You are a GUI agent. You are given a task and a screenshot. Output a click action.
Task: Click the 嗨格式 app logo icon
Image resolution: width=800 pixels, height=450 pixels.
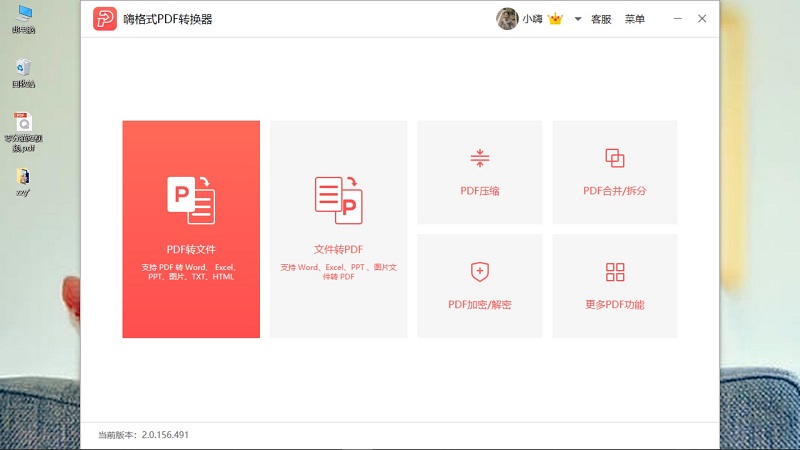(105, 19)
